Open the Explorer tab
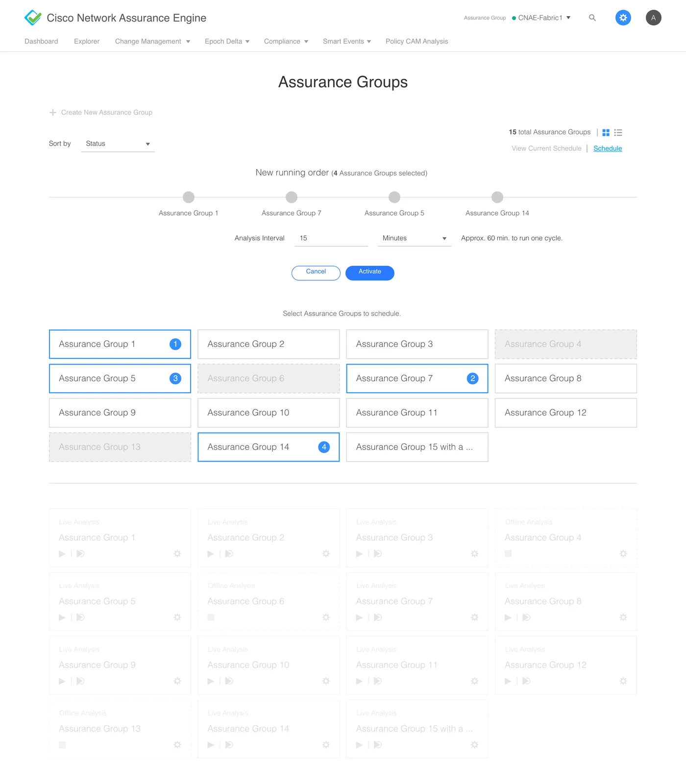 click(x=87, y=41)
